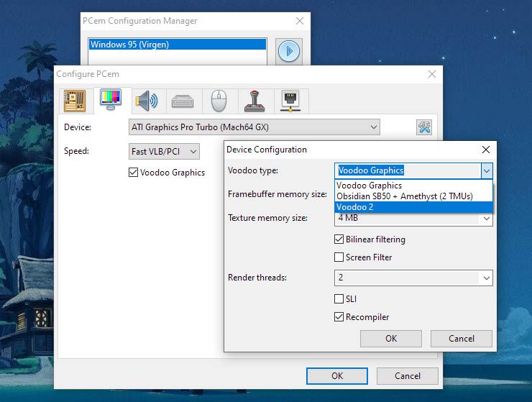532x402 pixels.
Task: Select Voodoo 2 in the list
Action: click(x=413, y=207)
